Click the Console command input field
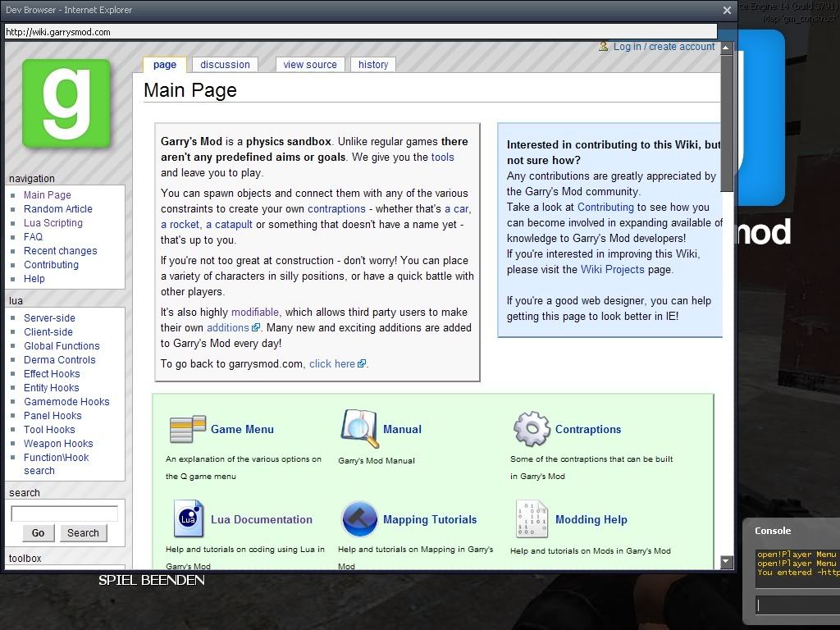This screenshot has width=840, height=630. (x=797, y=605)
